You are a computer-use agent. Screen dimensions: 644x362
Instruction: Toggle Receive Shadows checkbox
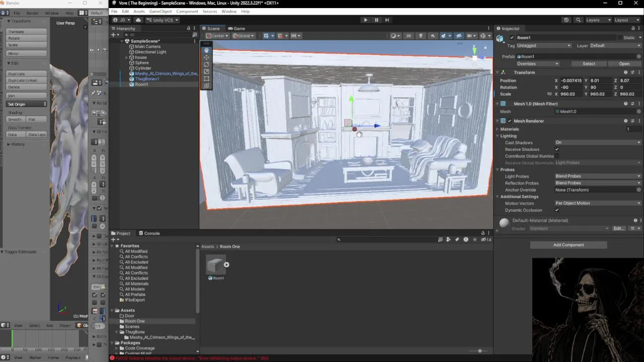pos(557,149)
